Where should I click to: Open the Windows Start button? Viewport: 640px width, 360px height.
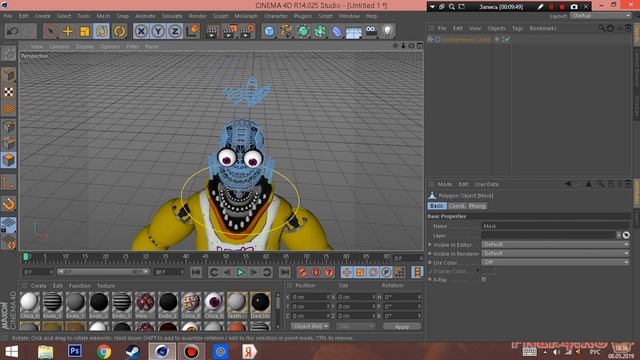pyautogui.click(x=11, y=351)
